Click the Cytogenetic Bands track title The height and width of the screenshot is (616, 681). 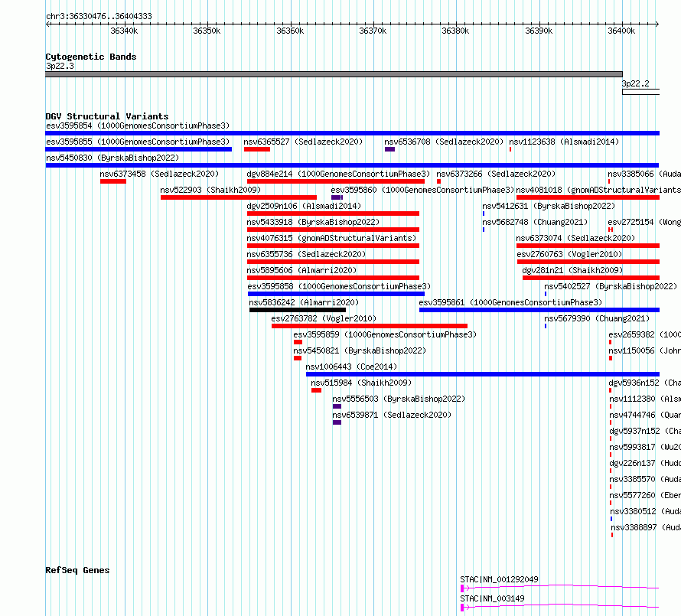(x=91, y=57)
